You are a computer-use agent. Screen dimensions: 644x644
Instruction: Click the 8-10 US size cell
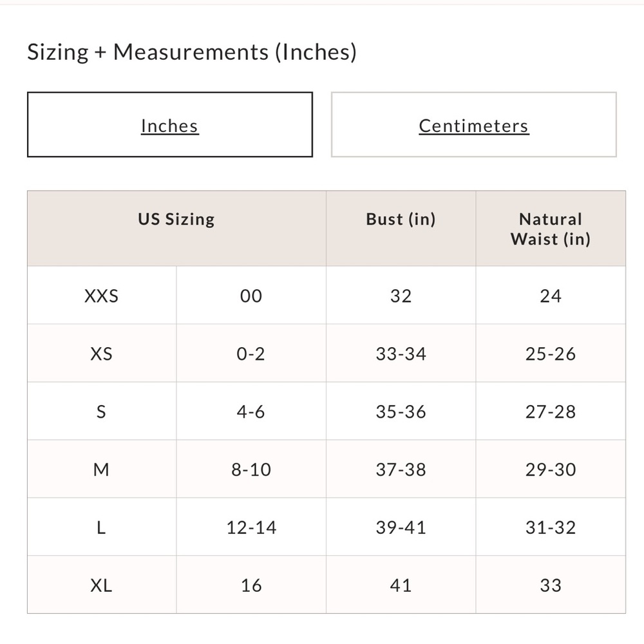pyautogui.click(x=251, y=469)
